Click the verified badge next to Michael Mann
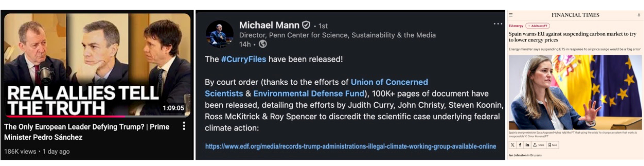This screenshot has width=644, height=166. [306, 25]
